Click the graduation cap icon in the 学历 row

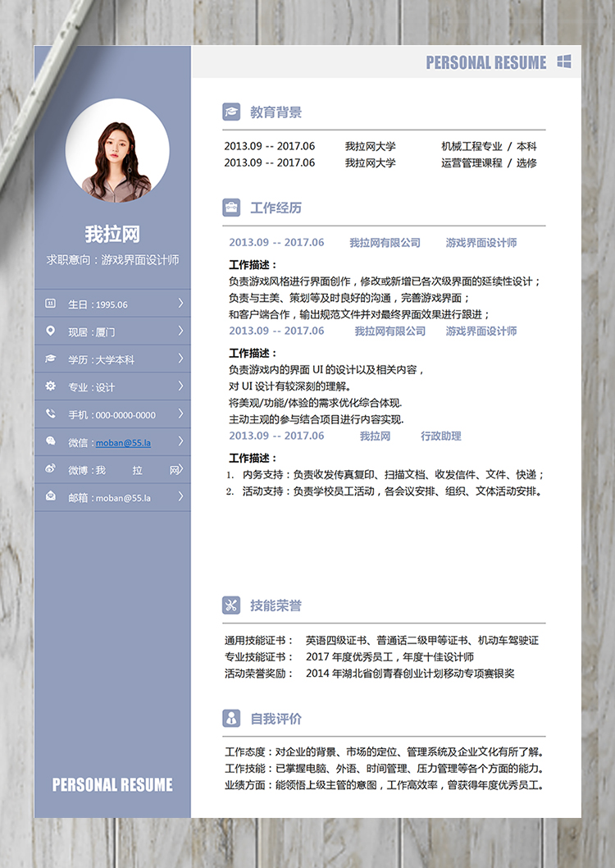pyautogui.click(x=50, y=359)
